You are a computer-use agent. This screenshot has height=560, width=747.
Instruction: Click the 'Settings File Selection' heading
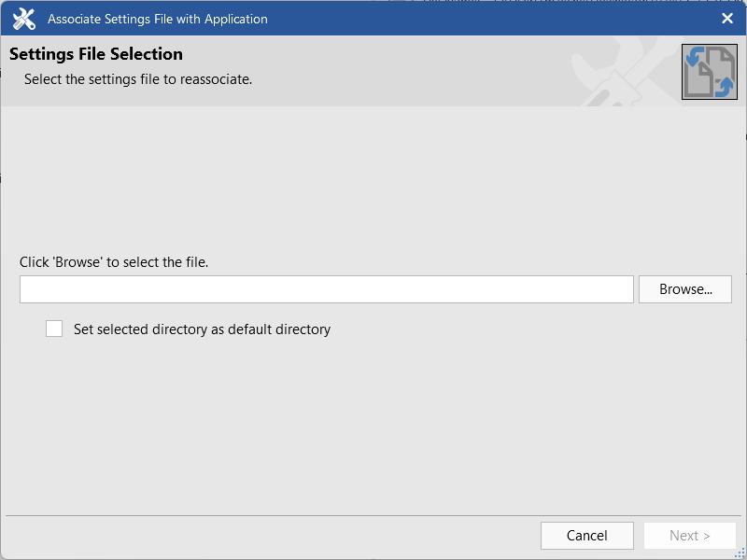(96, 54)
